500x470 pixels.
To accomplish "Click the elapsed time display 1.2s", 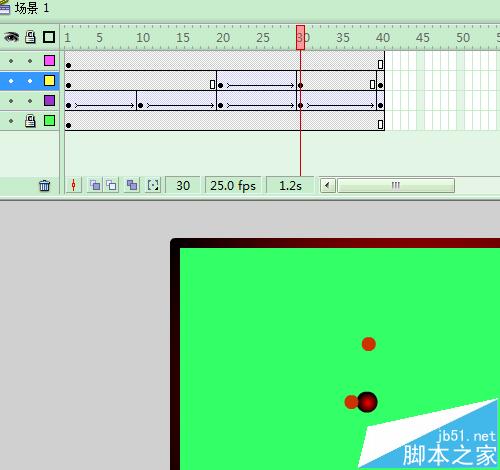I will (x=290, y=185).
